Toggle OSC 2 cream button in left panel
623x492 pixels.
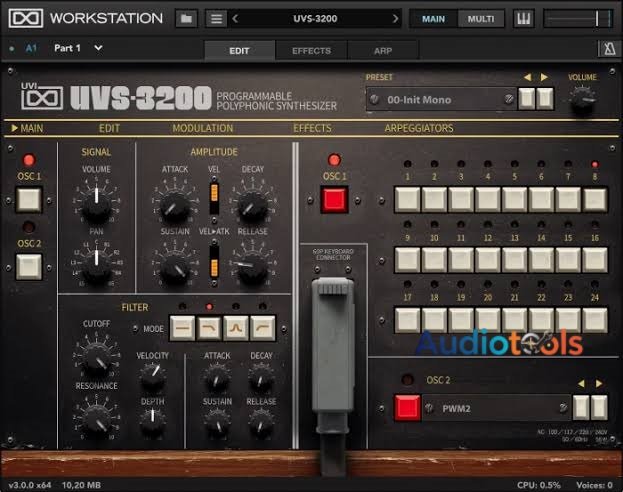tap(29, 267)
